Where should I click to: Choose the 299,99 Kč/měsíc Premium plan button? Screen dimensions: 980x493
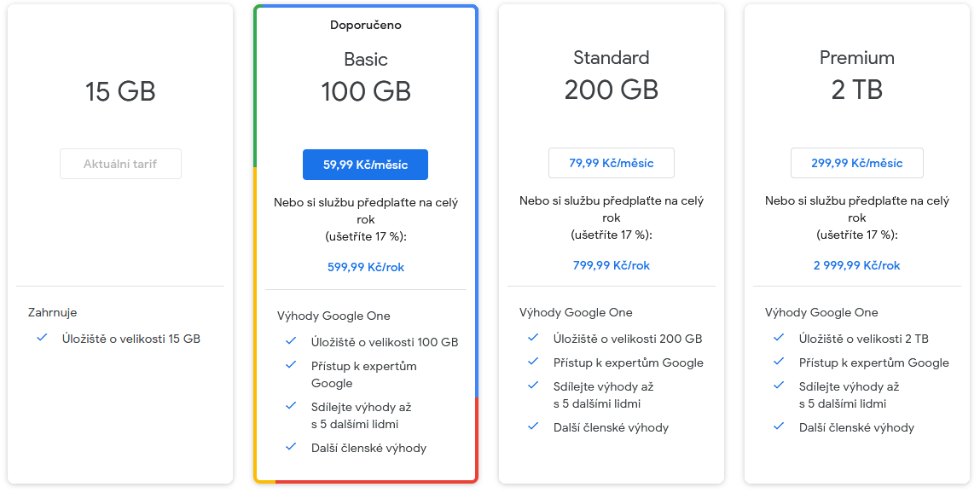856,163
